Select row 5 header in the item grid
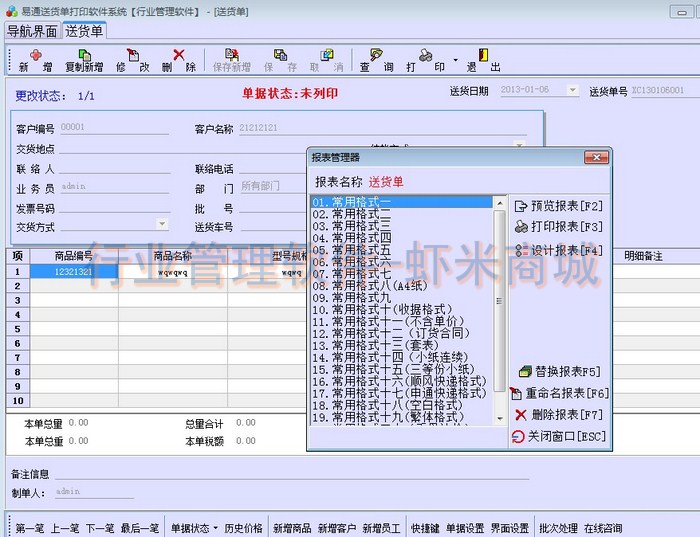This screenshot has width=700, height=537. pyautogui.click(x=17, y=329)
